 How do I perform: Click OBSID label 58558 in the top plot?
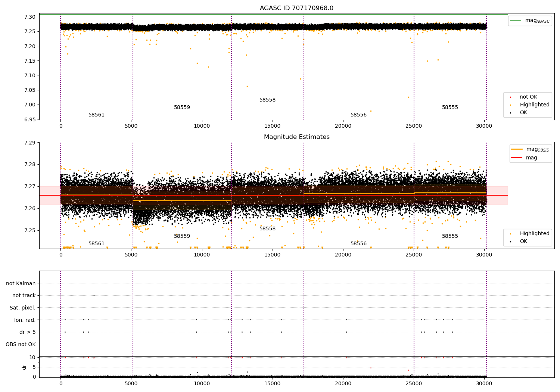pyautogui.click(x=268, y=100)
